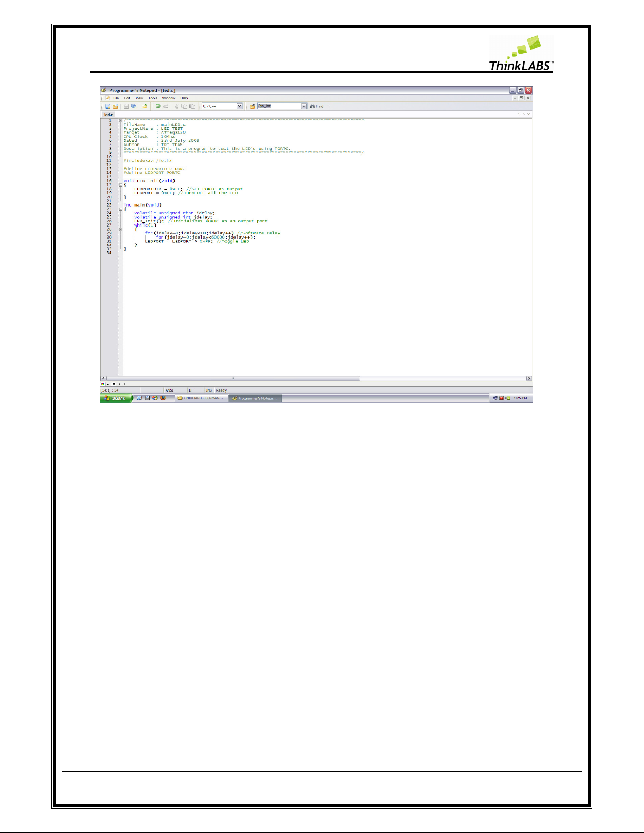Click the Paste toolbar icon
The height and width of the screenshot is (833, 644).
[x=192, y=106]
